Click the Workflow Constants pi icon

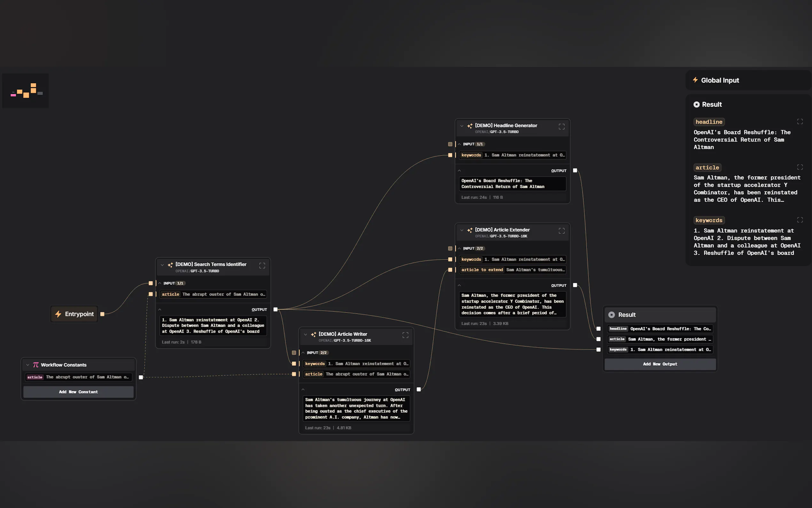pos(35,365)
